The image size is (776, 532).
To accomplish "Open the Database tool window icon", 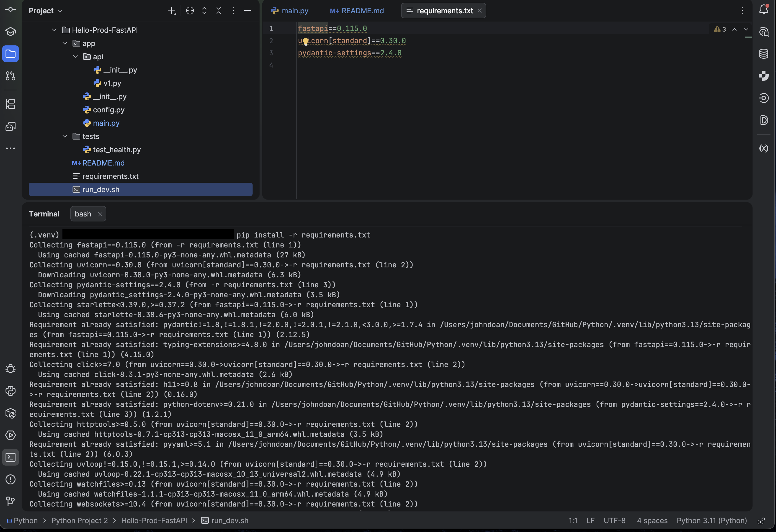I will pyautogui.click(x=764, y=54).
